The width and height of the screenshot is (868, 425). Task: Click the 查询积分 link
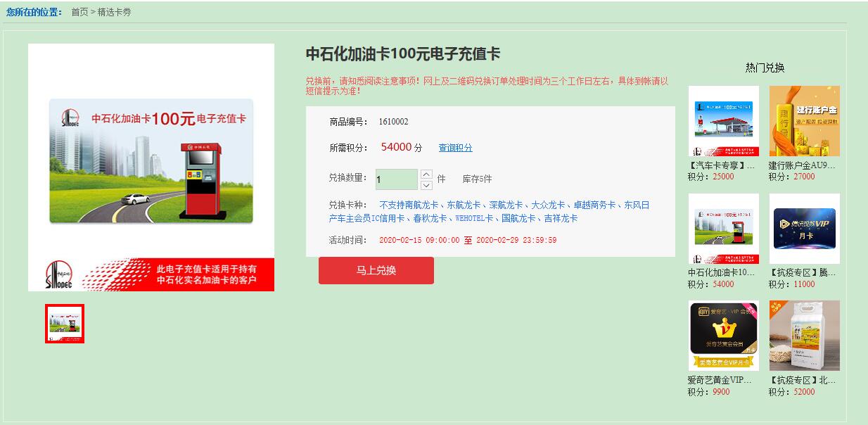[456, 148]
